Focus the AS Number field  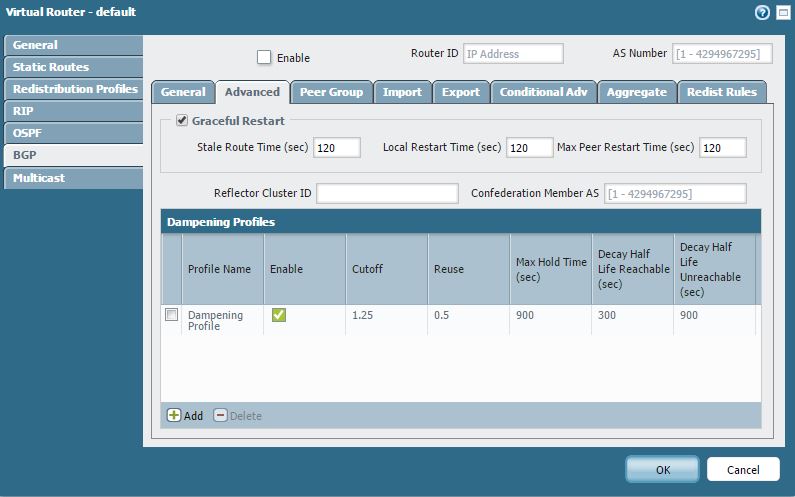pyautogui.click(x=722, y=54)
